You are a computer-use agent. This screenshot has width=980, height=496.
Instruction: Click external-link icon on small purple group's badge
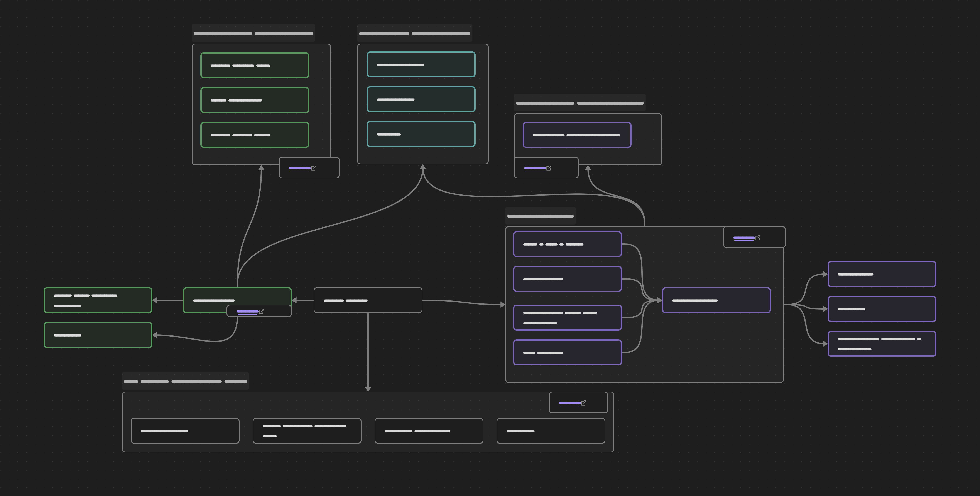tap(549, 168)
